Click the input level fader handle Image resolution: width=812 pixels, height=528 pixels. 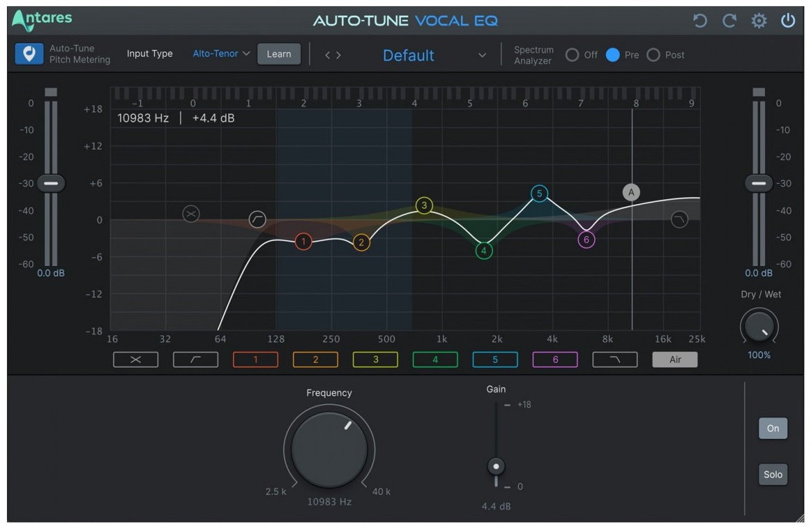coord(50,183)
